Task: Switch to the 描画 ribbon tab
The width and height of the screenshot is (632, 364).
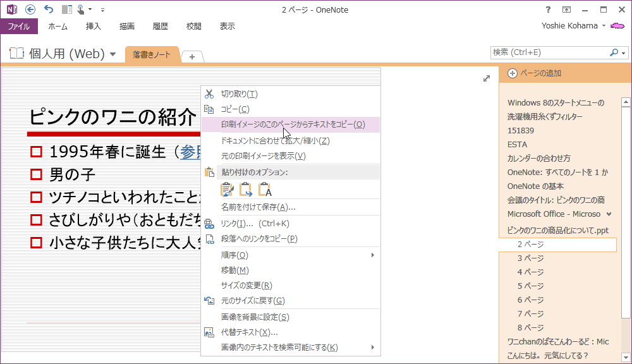Action: point(126,26)
